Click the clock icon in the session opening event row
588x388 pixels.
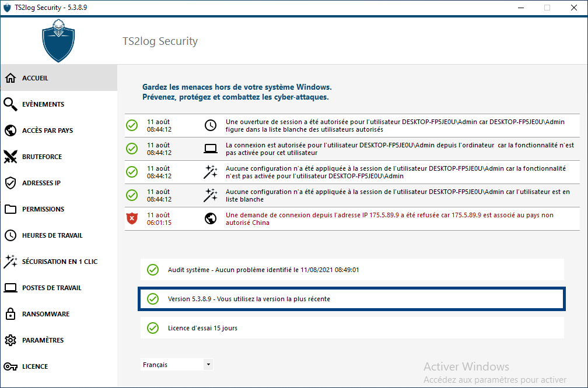pyautogui.click(x=211, y=125)
